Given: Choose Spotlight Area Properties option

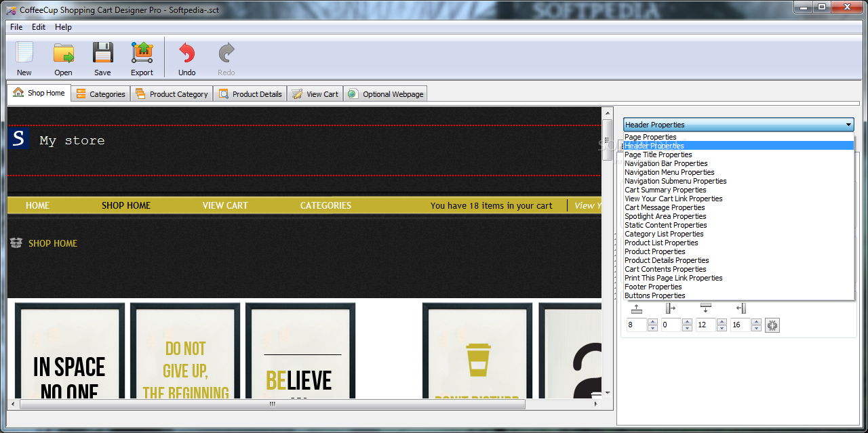Looking at the screenshot, I should coord(738,216).
